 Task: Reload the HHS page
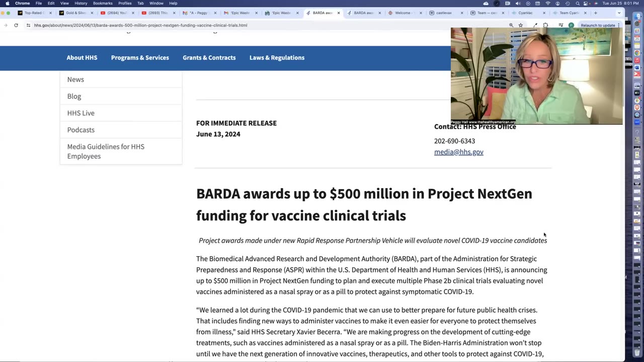[x=16, y=25]
